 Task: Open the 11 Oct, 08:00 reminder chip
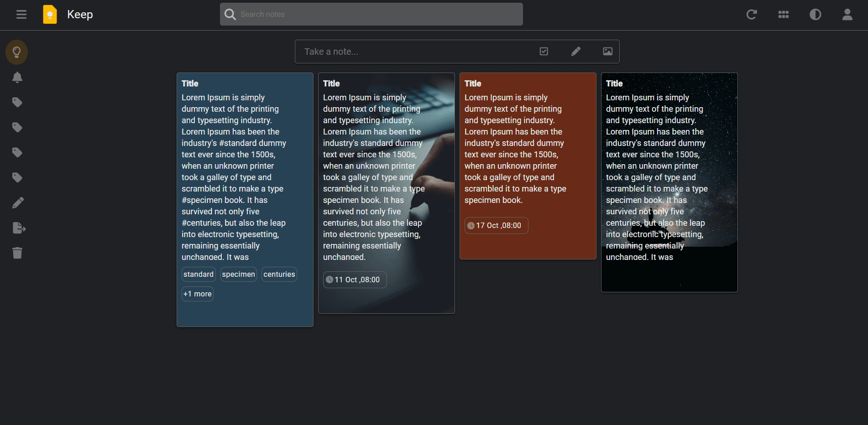click(355, 280)
